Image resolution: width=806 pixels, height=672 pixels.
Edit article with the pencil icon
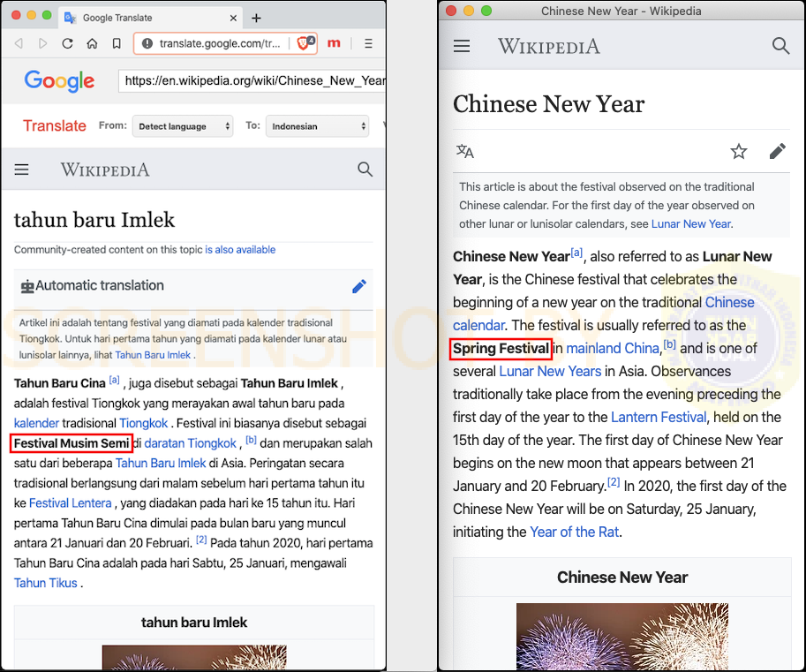point(777,151)
